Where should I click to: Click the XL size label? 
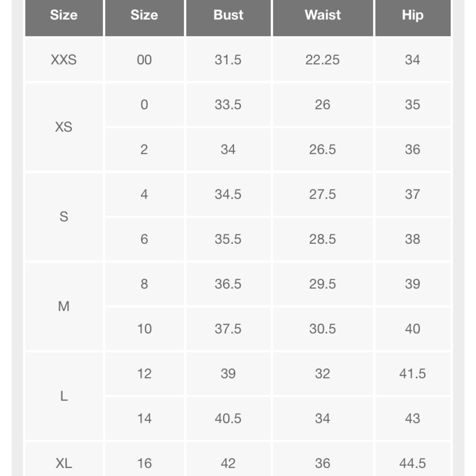pyautogui.click(x=64, y=463)
